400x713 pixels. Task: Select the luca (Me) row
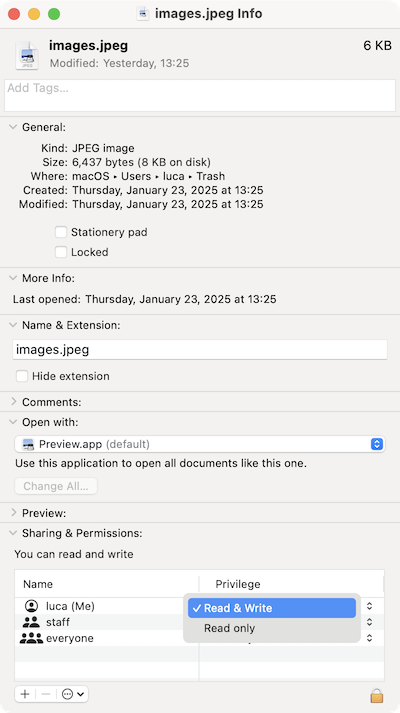pos(200,606)
